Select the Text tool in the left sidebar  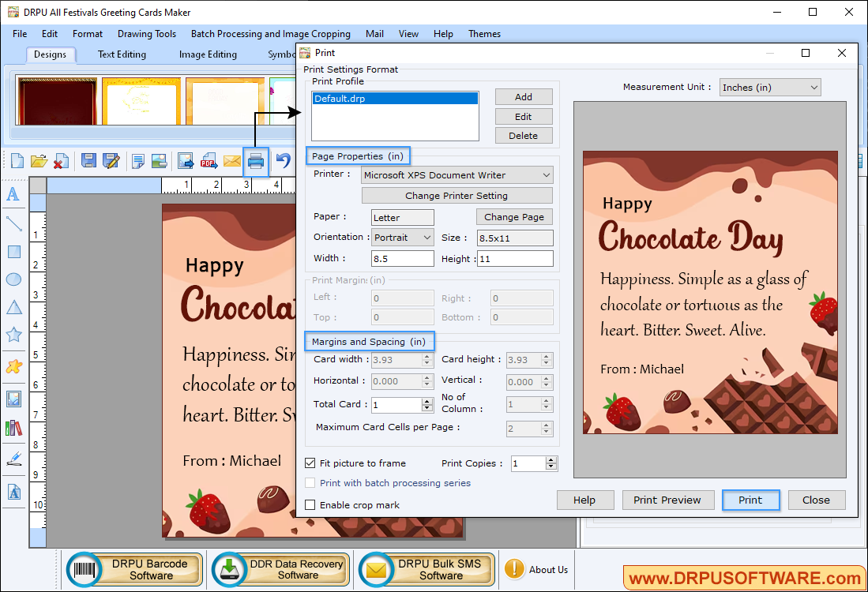[13, 194]
